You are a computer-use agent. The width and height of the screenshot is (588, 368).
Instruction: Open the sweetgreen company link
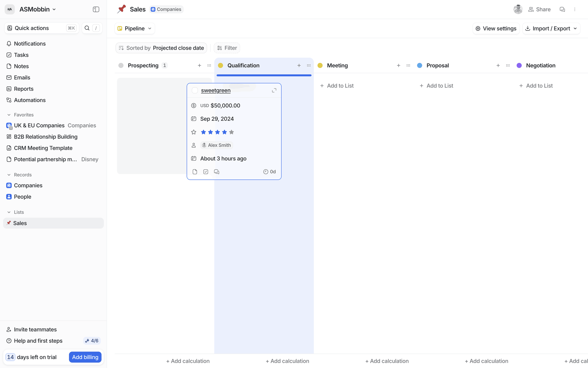pyautogui.click(x=216, y=90)
